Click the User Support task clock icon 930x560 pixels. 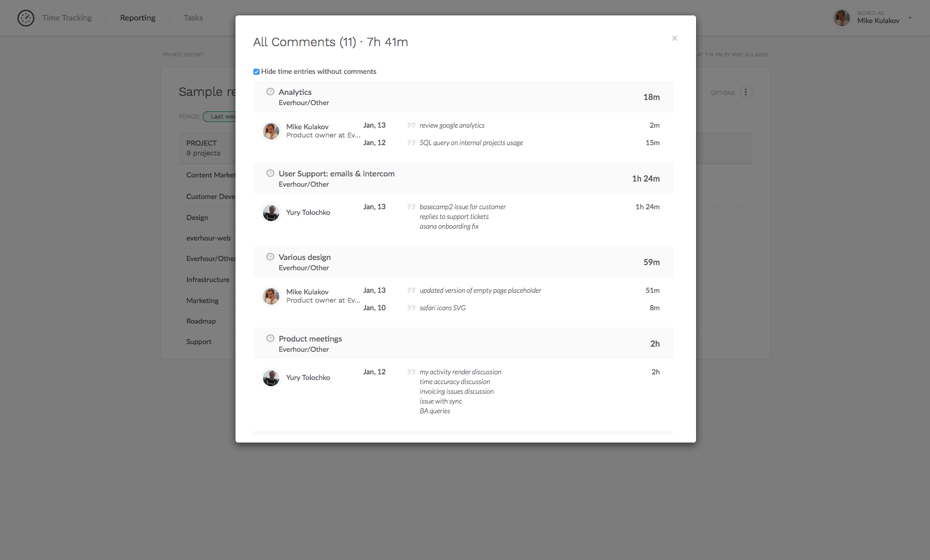pos(270,173)
